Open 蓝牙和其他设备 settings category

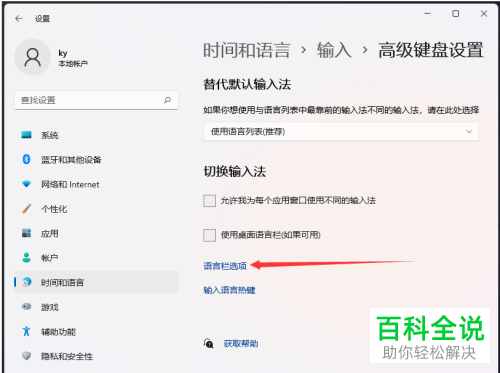(x=97, y=160)
